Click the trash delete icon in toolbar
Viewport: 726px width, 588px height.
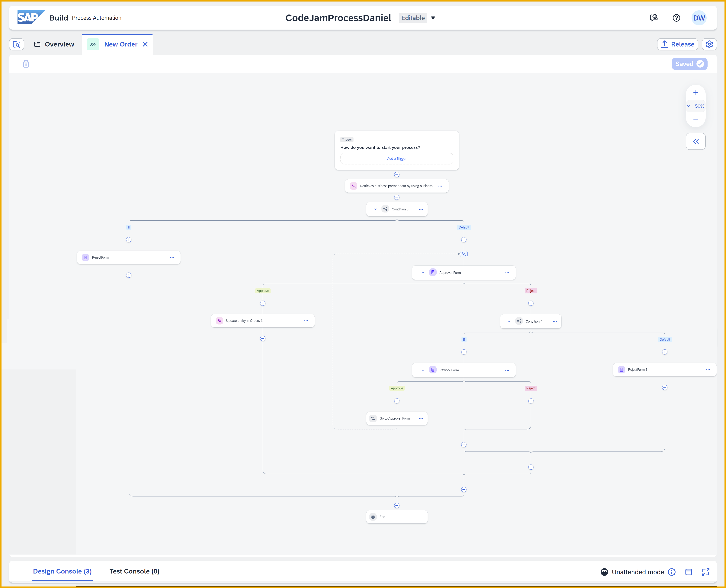pos(26,64)
